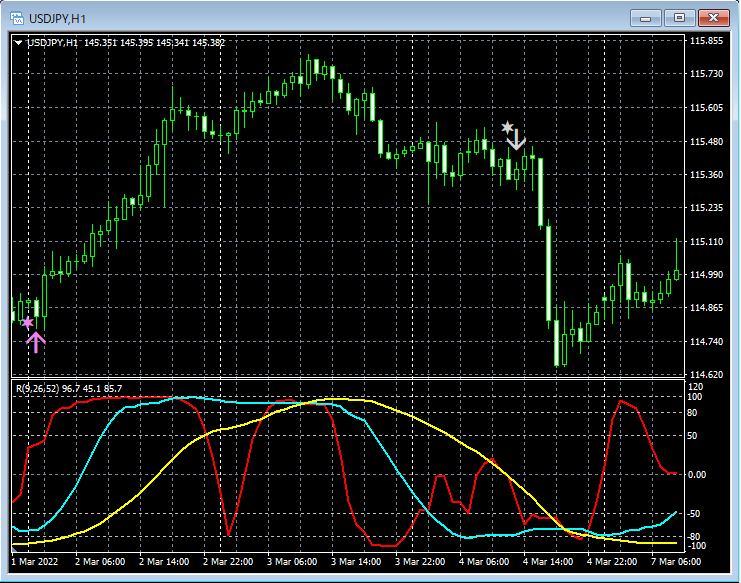The image size is (741, 583).
Task: Click the 4 Mar 06:00 time label
Action: (484, 562)
